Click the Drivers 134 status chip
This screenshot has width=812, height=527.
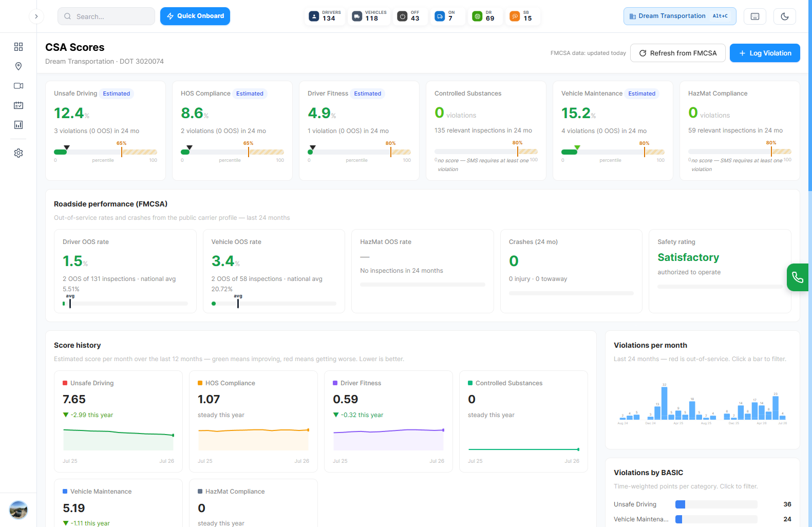coord(325,16)
